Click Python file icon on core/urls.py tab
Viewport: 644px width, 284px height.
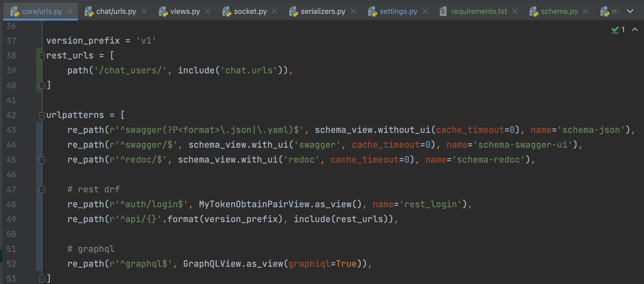click(15, 11)
